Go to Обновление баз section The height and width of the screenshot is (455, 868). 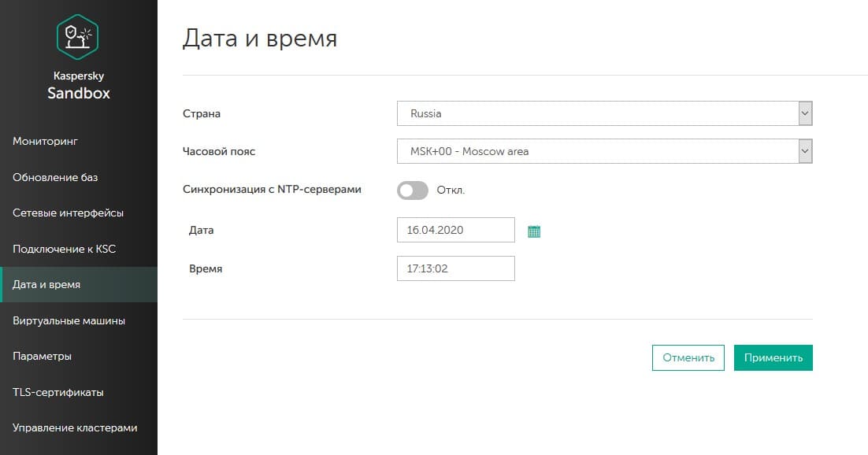tap(55, 177)
